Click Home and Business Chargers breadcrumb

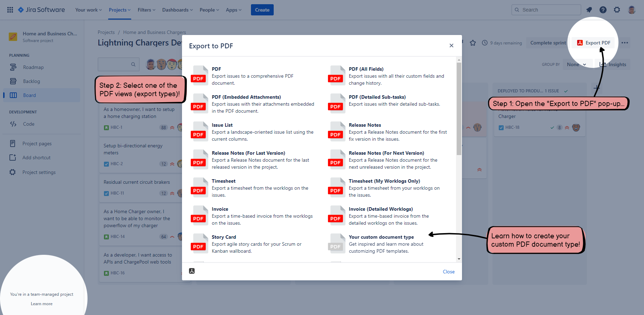(155, 32)
